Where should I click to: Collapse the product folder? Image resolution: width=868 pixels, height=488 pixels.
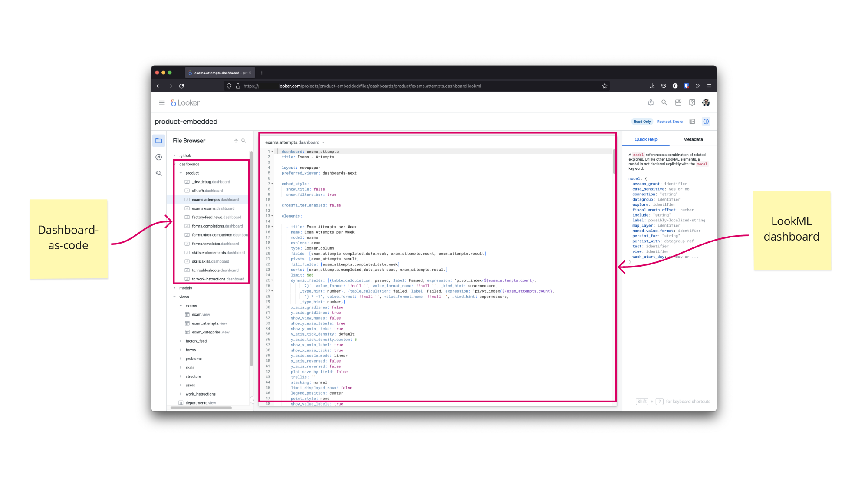(181, 173)
